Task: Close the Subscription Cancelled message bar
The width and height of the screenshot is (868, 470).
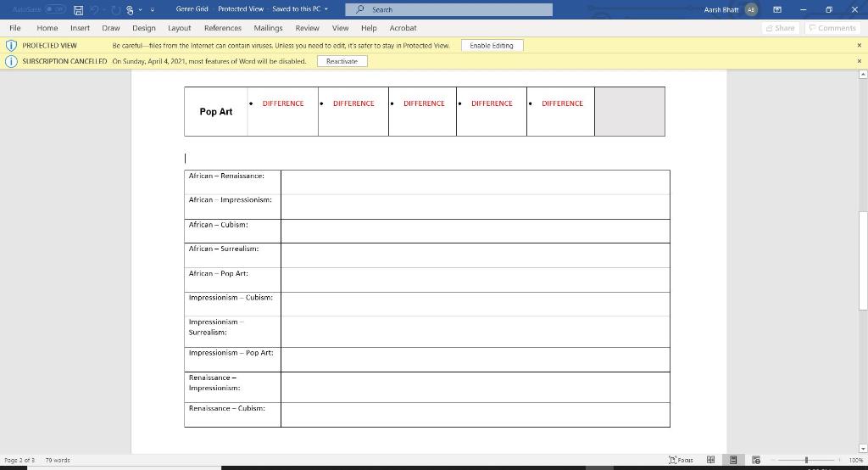Action: click(x=860, y=61)
